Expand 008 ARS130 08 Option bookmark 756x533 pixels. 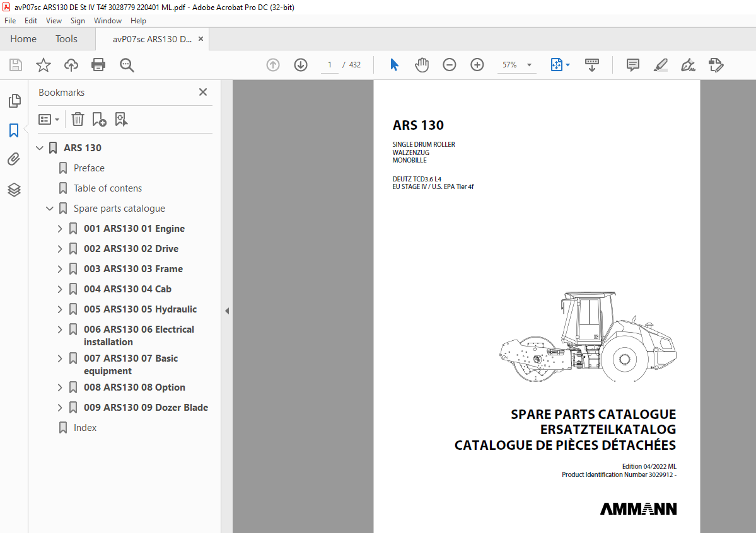60,388
